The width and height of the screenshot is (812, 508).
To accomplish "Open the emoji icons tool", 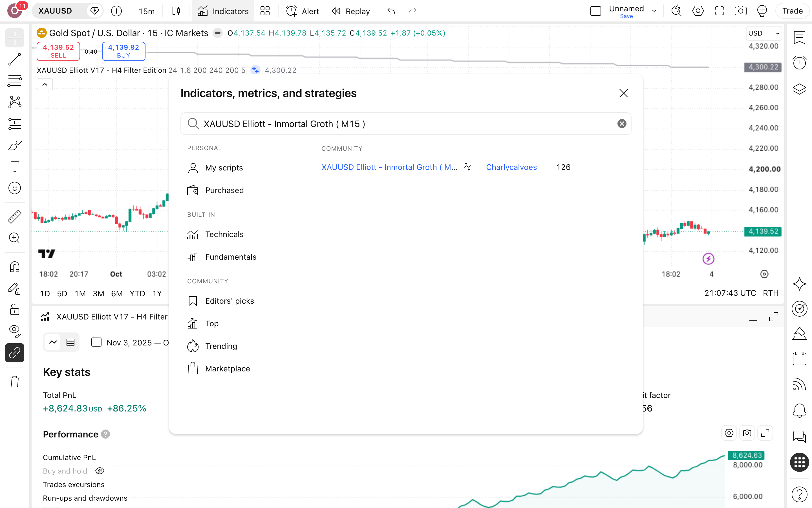I will click(x=14, y=188).
